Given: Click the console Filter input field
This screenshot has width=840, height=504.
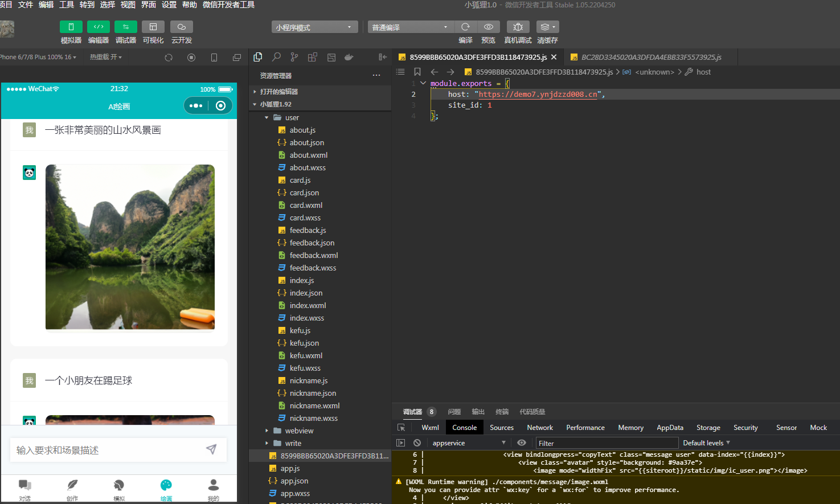Looking at the screenshot, I should (607, 443).
